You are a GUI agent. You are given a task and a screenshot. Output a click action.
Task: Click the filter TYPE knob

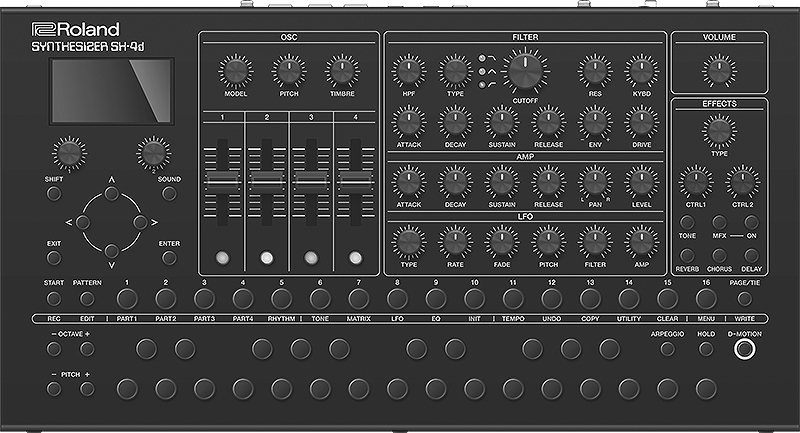click(x=455, y=72)
